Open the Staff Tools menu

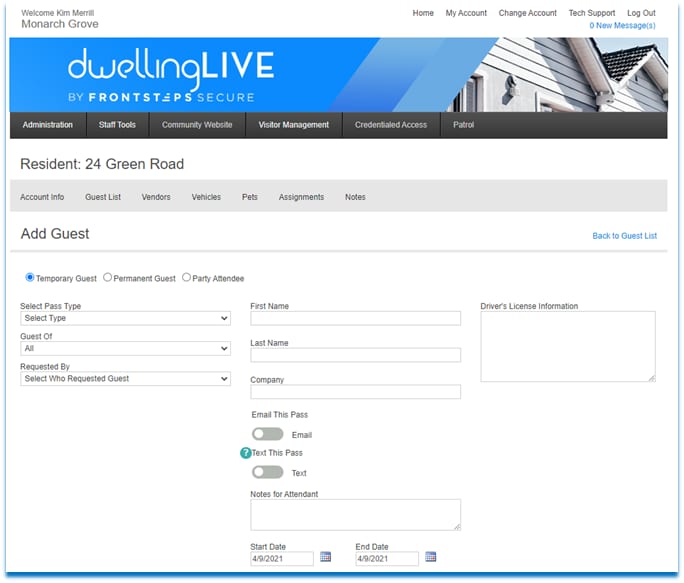coord(117,125)
